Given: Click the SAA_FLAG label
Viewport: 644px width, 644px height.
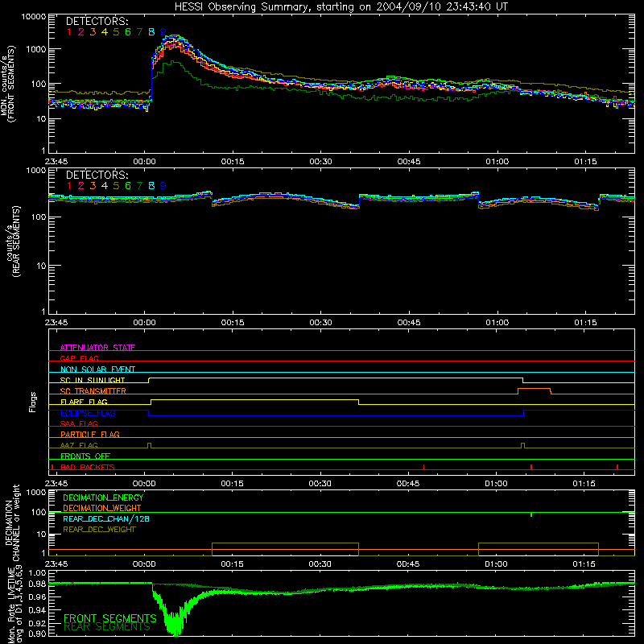Looking at the screenshot, I should click(x=79, y=423).
